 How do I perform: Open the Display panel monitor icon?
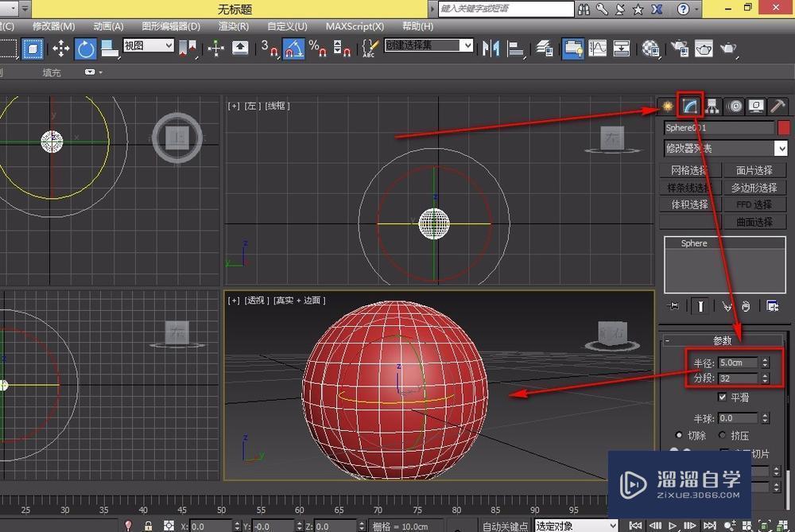755,106
